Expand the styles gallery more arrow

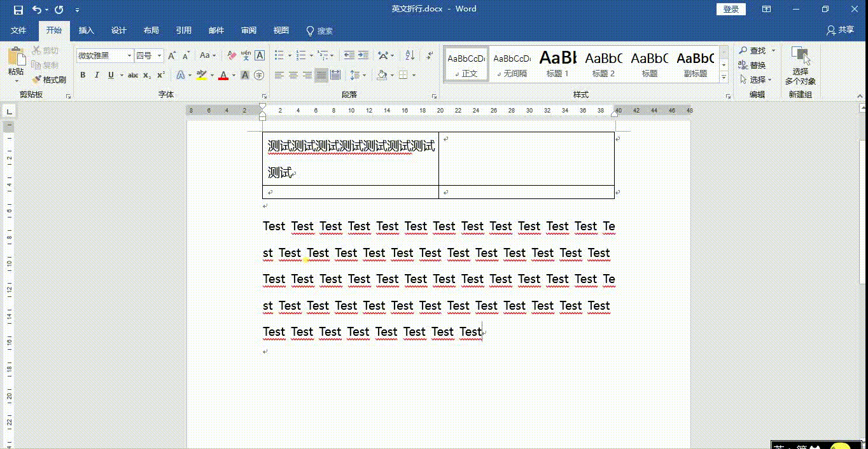(724, 78)
